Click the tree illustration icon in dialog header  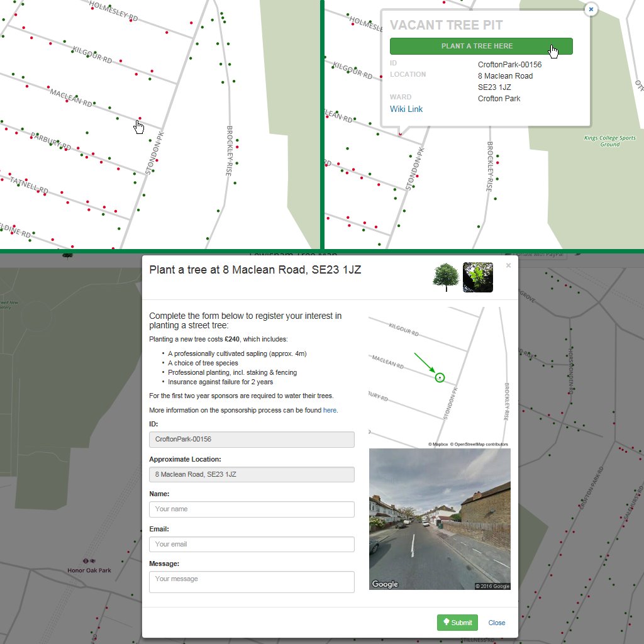[446, 277]
